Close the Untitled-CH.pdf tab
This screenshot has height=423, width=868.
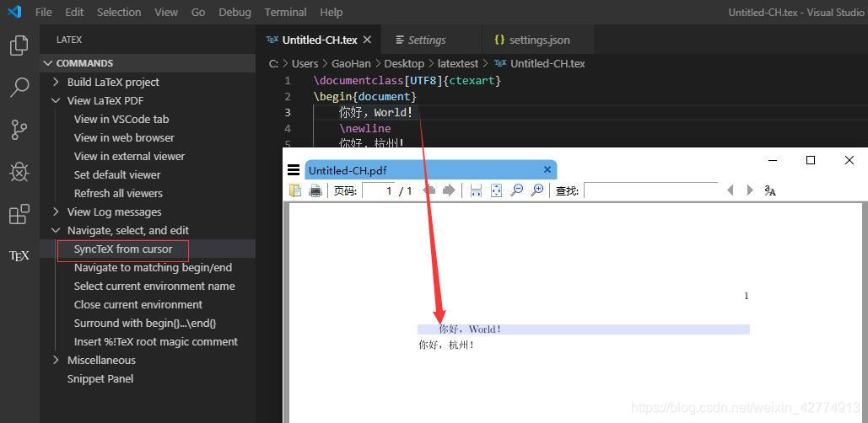pyautogui.click(x=547, y=169)
